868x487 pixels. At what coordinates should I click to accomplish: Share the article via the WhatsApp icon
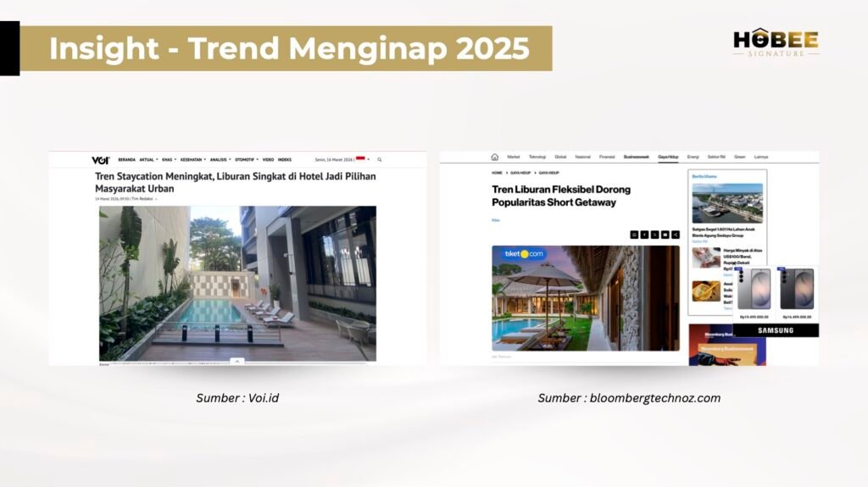tap(634, 234)
